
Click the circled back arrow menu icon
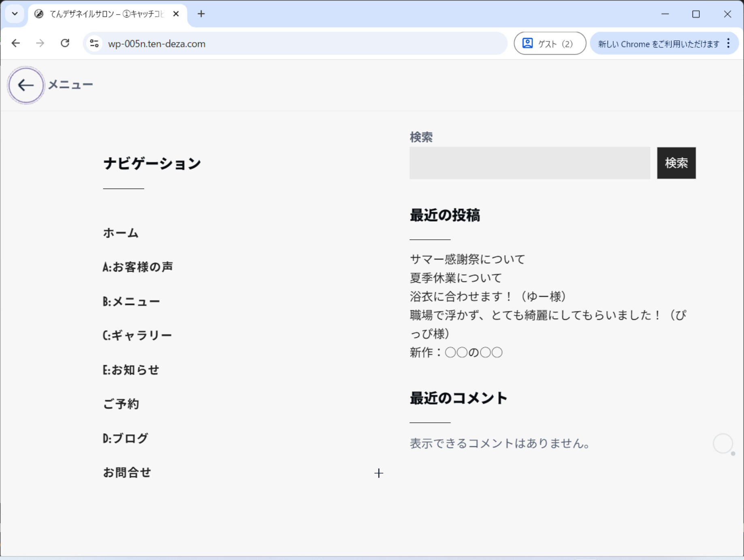[26, 85]
